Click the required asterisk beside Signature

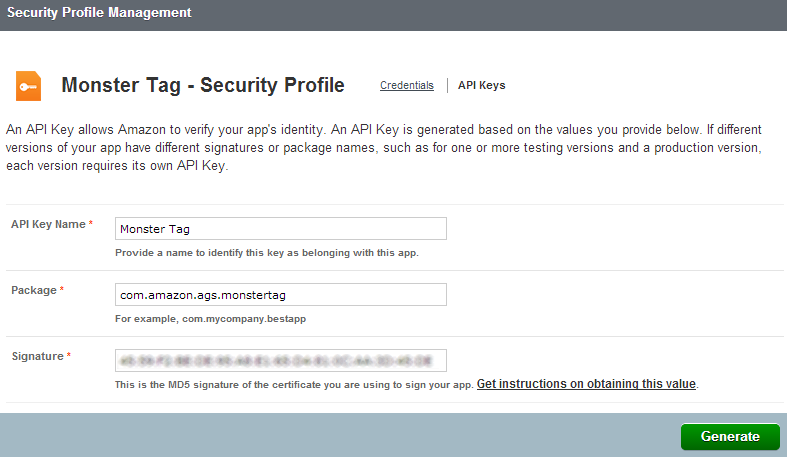(69, 356)
